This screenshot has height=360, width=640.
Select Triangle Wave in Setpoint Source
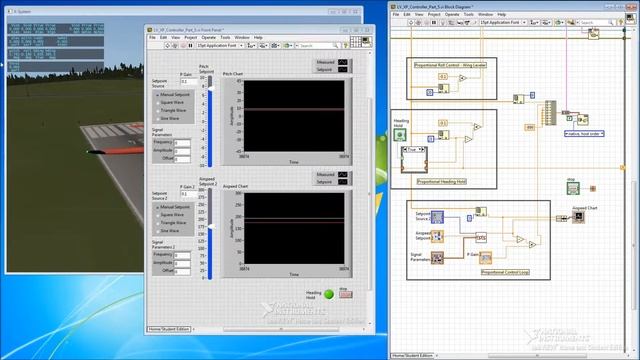[170, 110]
